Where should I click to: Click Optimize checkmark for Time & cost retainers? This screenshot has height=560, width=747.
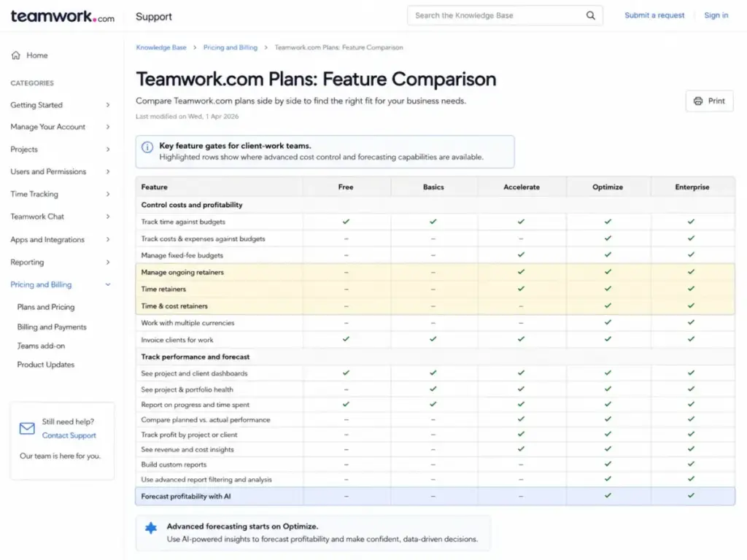608,306
